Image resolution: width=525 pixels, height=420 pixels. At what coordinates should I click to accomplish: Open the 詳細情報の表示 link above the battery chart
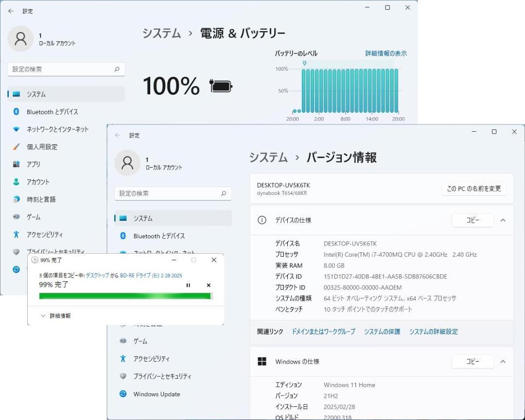pos(385,53)
